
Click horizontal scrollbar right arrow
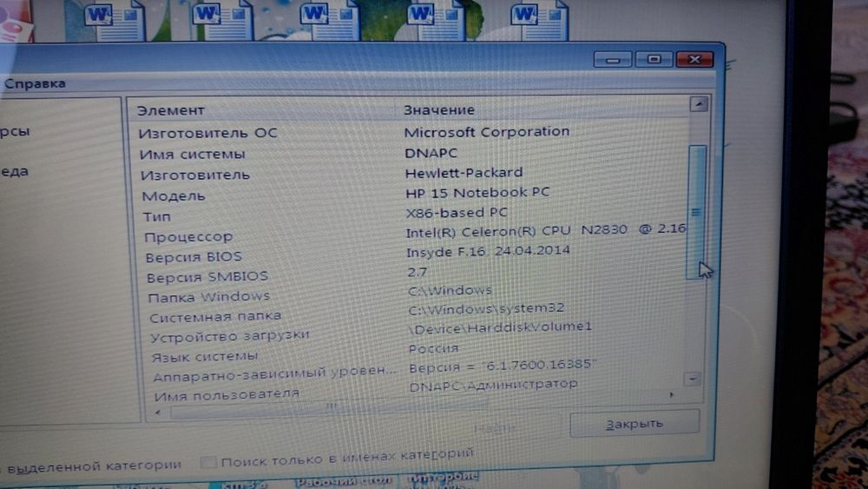(x=671, y=395)
